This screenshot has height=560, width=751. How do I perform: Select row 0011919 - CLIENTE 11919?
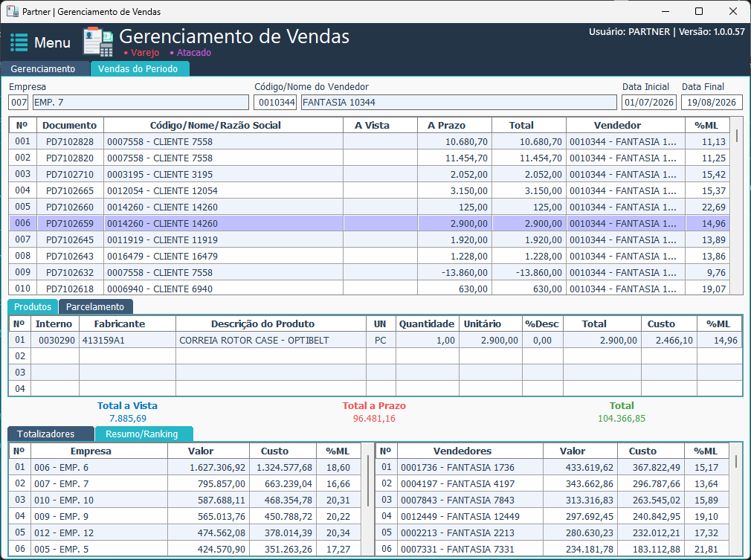tap(370, 239)
